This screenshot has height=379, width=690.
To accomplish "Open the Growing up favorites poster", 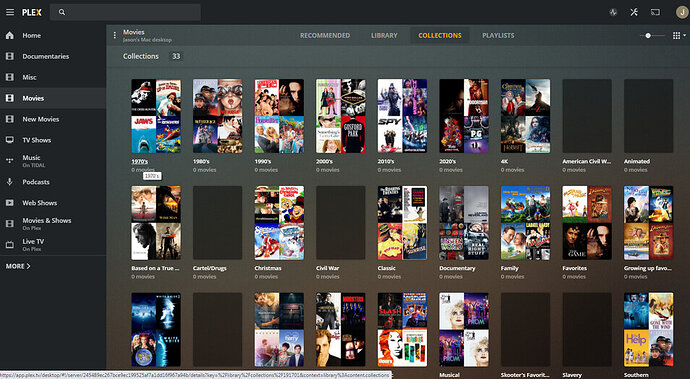I will (649, 223).
